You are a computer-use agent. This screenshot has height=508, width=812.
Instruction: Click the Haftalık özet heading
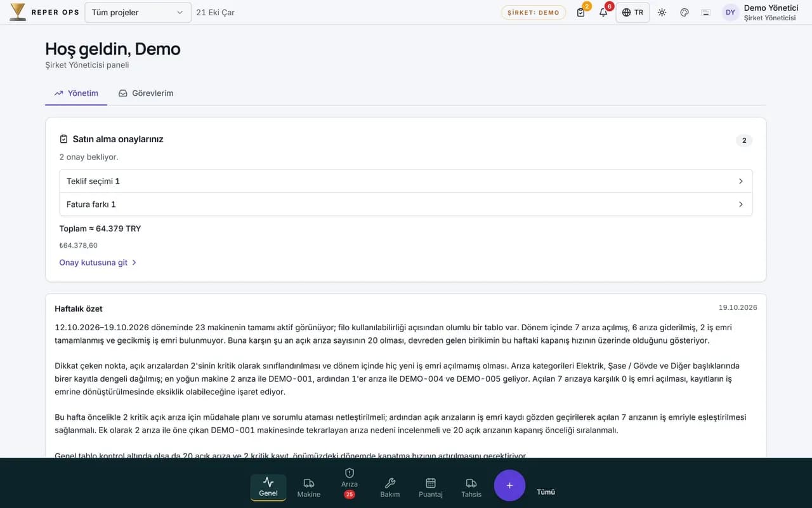[x=79, y=309]
